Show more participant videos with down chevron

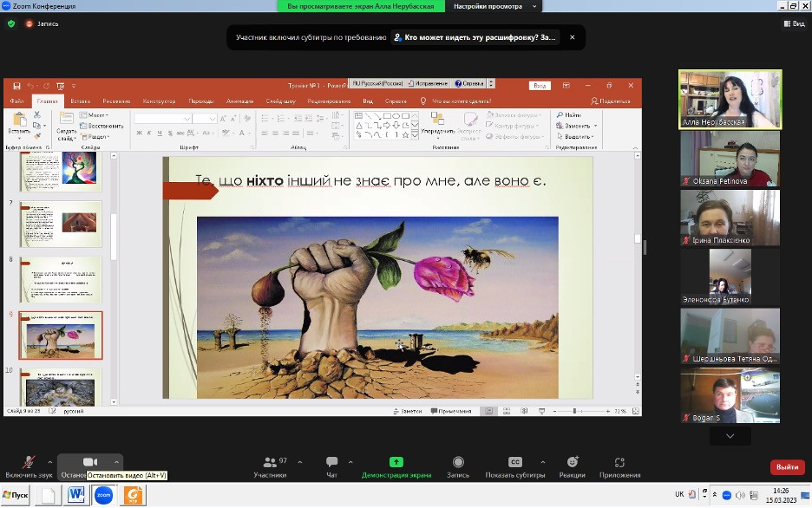pos(730,436)
